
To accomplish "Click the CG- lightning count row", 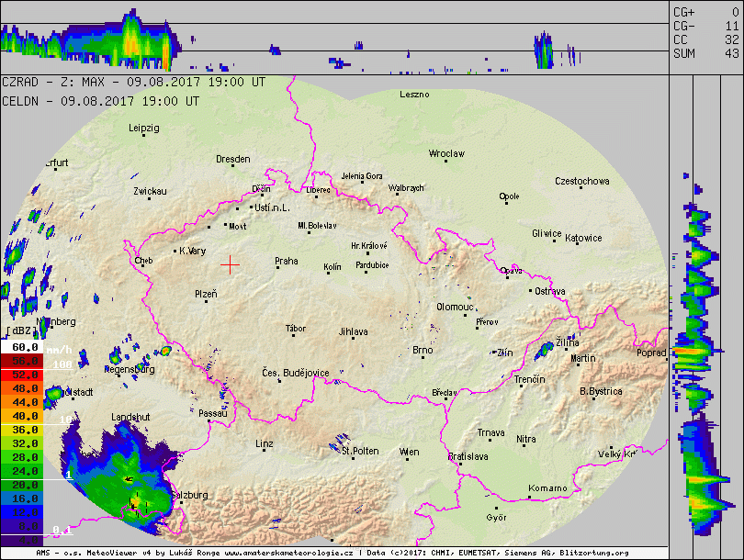I will pos(705,26).
